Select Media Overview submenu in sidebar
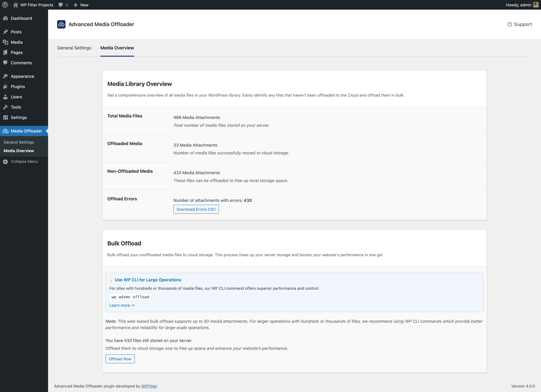Screen dimensions: 541x392 (19, 151)
